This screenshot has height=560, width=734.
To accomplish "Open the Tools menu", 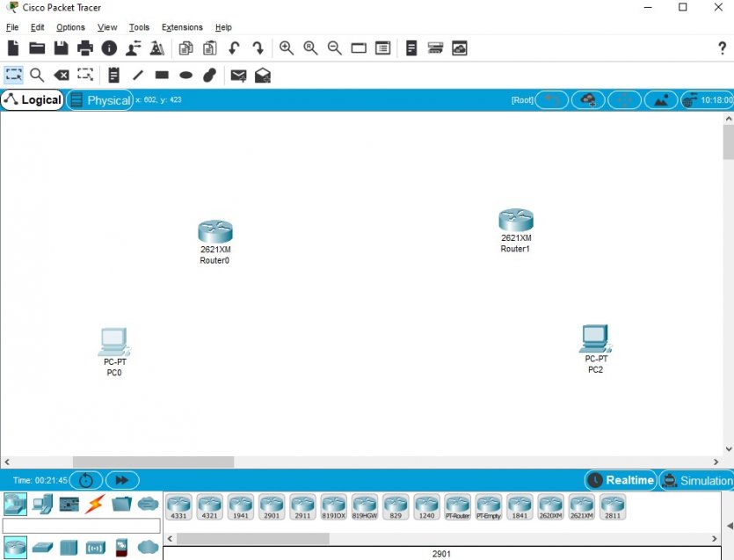I will [139, 27].
